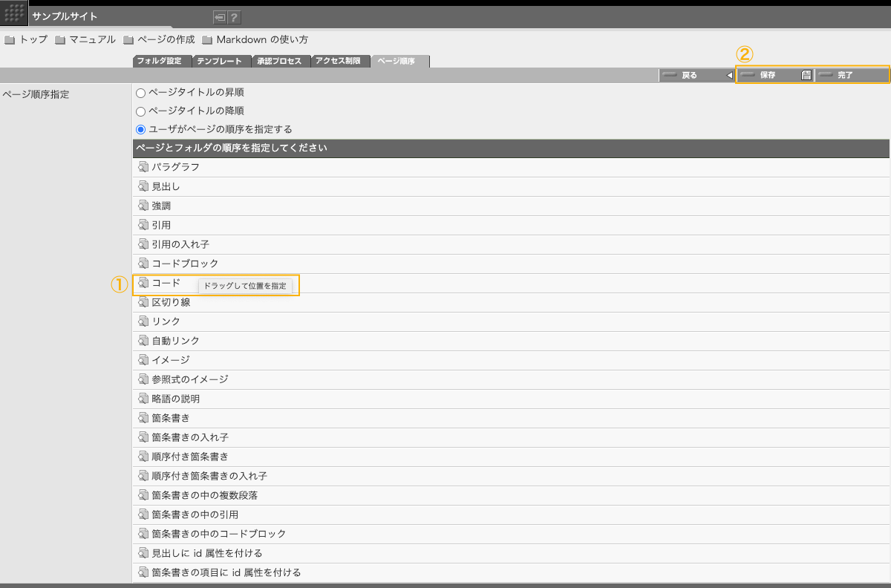Click the page icon next to パラグラフ

coord(143,167)
